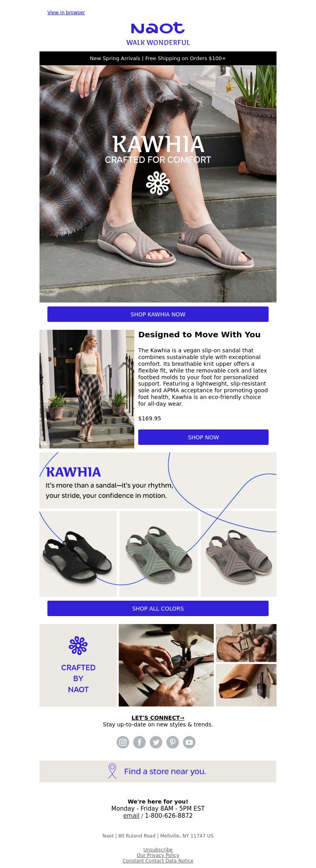316x868 pixels.
Task: Open the Instagram social icon
Action: click(123, 742)
